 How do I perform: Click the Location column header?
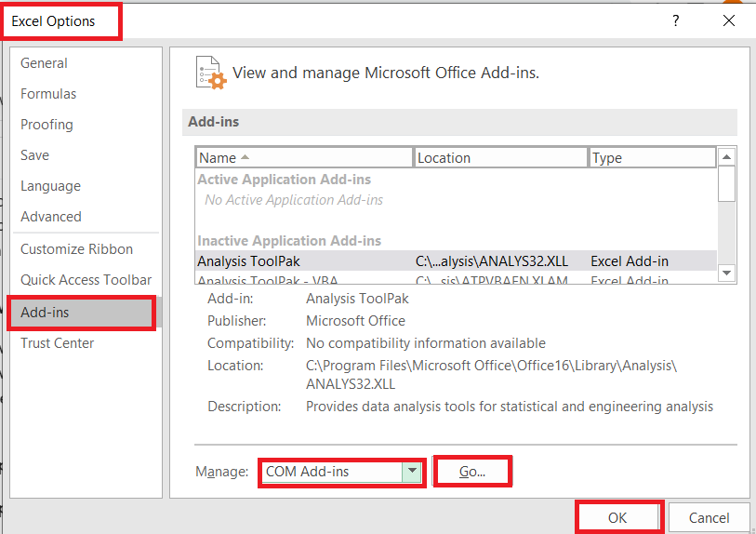(500, 158)
